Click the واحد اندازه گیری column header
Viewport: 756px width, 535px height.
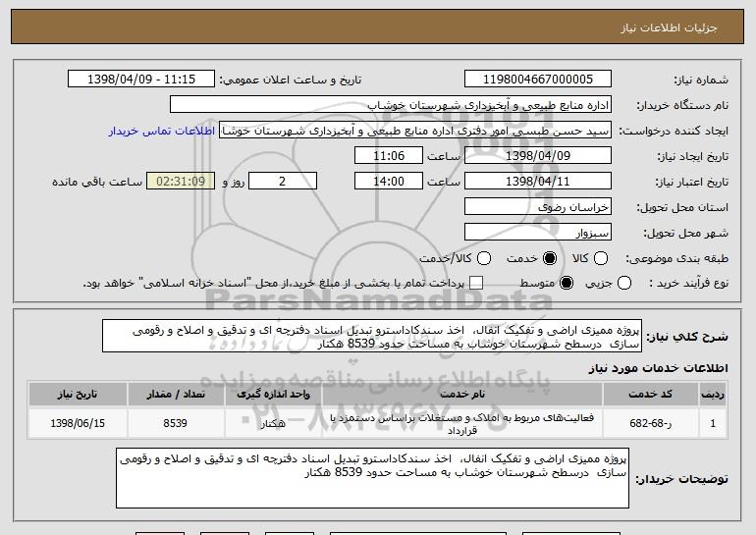coord(273,395)
